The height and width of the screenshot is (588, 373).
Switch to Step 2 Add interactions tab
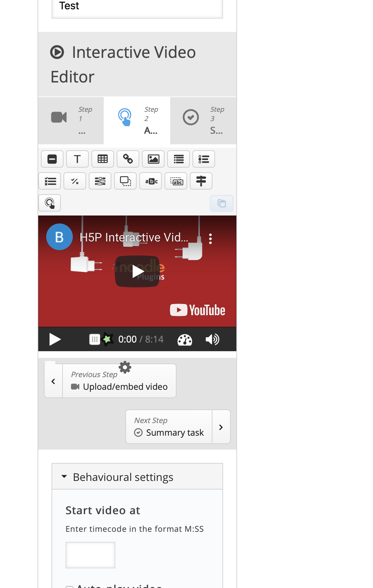click(137, 121)
